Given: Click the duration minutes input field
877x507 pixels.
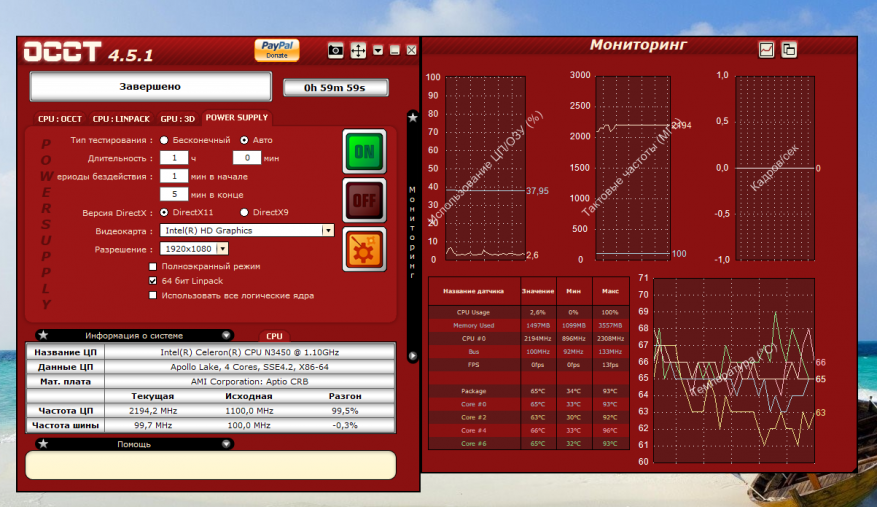Looking at the screenshot, I should coord(247,158).
